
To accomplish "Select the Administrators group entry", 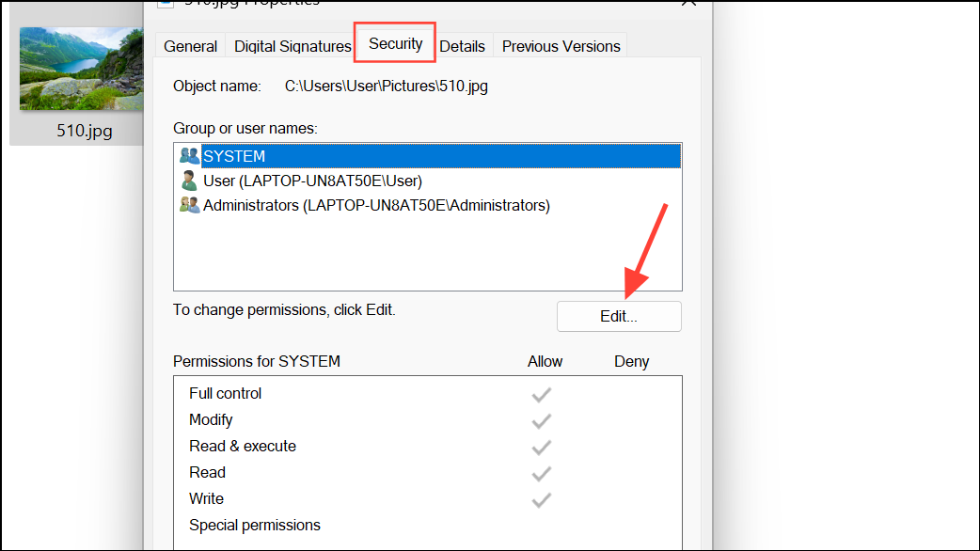I will point(428,205).
